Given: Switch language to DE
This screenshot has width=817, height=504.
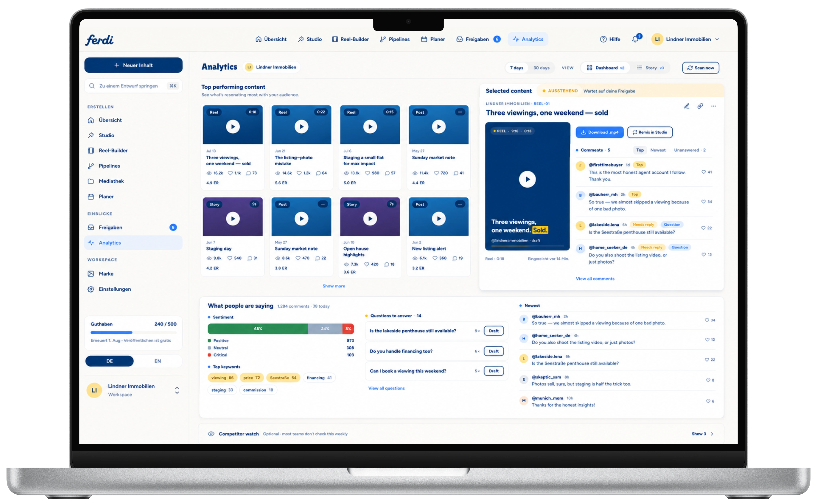Looking at the screenshot, I should pyautogui.click(x=109, y=361).
